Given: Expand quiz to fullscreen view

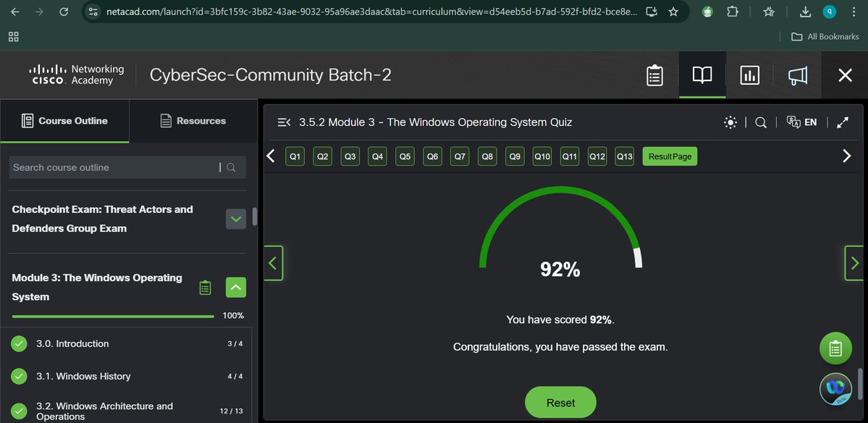Looking at the screenshot, I should 842,122.
